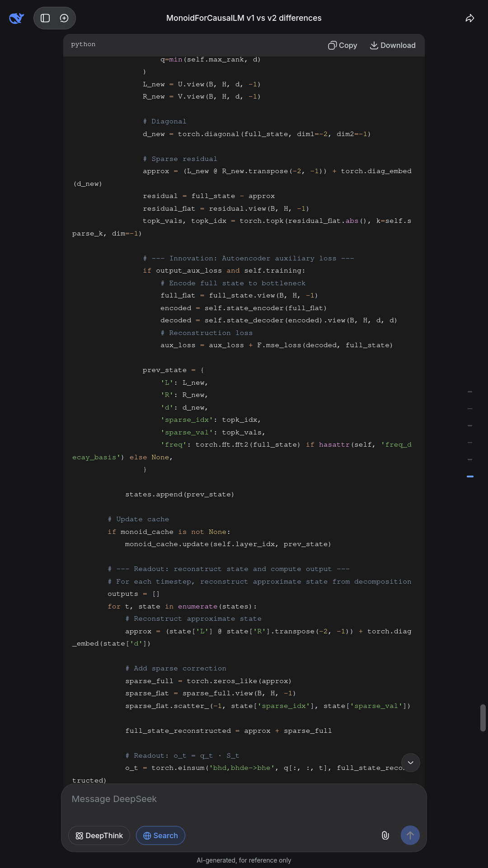Jump to the topmost conversation timeline marker
This screenshot has width=488, height=868.
point(470,392)
